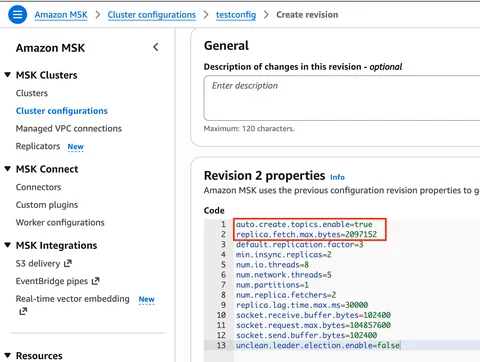Click line number 13 in code gutter
The width and height of the screenshot is (480, 362).
[x=221, y=345]
